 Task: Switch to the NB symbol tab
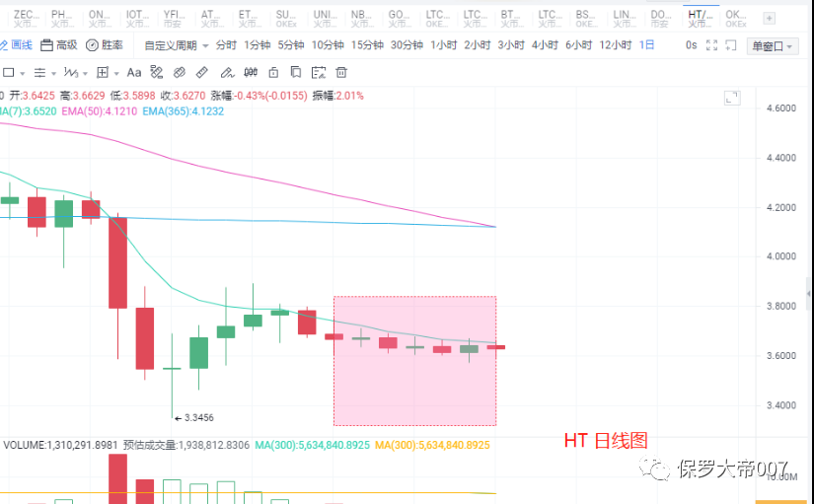(x=362, y=19)
